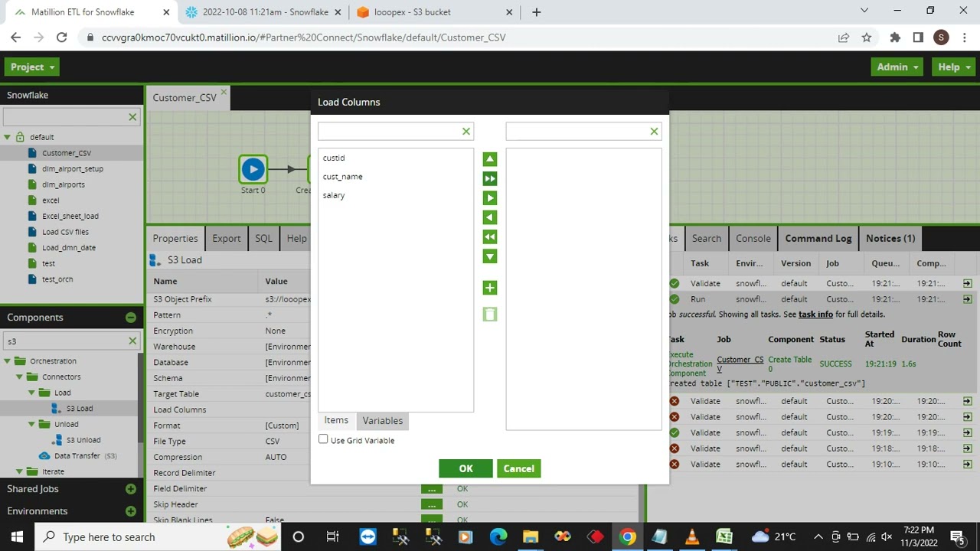
Task: Open the Customer_CSV job link
Action: [740, 364]
